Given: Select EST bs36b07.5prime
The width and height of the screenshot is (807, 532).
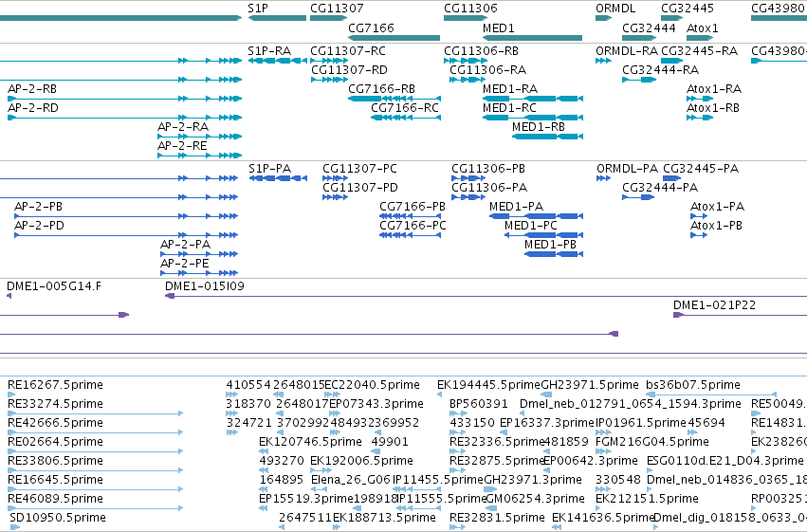Looking at the screenshot, I should (693, 385).
